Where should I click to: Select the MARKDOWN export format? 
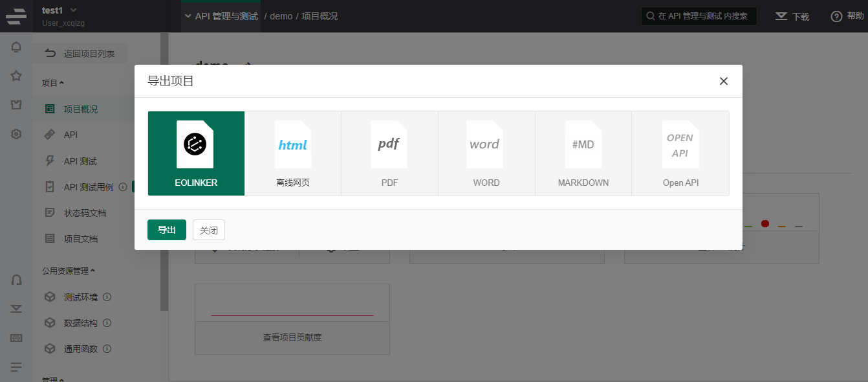583,153
